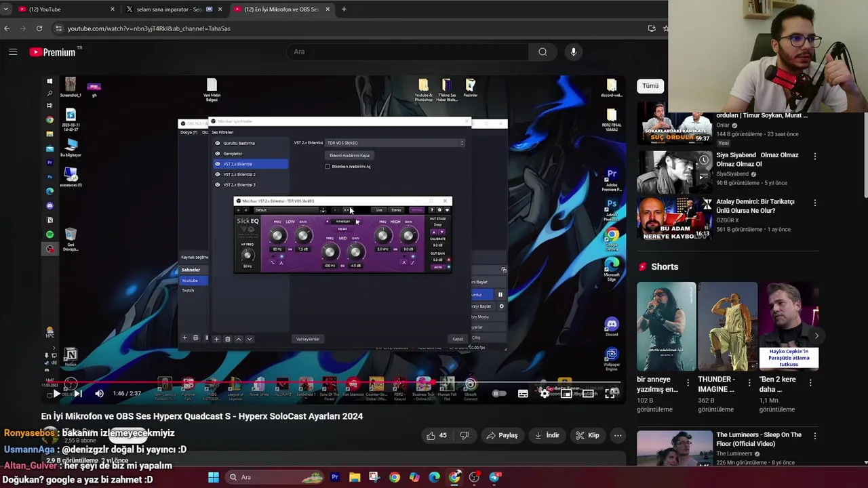Viewport: 868px width, 488px height.
Task: Open SlickEQ American model selector
Action: click(x=343, y=222)
